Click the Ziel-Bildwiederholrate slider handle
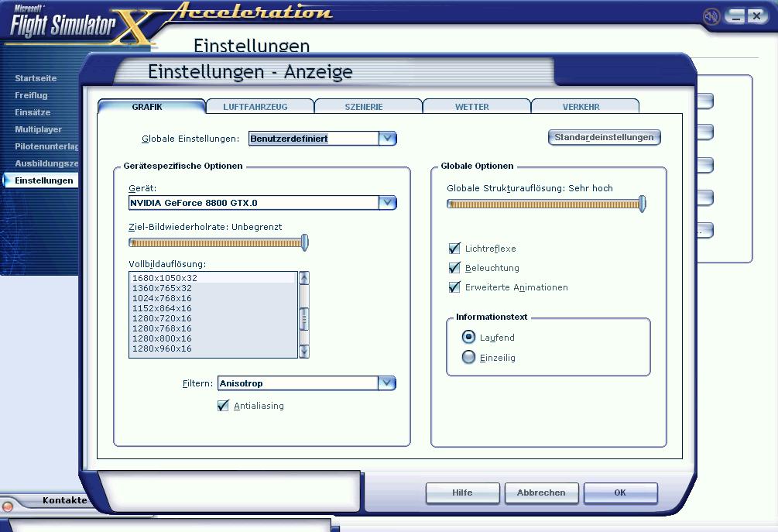This screenshot has height=532, width=778. tap(305, 242)
